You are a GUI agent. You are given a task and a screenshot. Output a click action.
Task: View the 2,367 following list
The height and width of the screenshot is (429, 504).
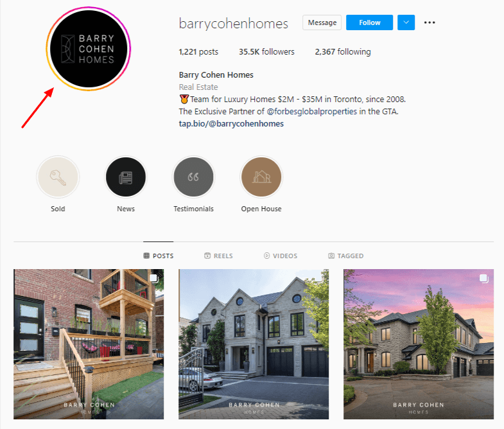click(343, 52)
